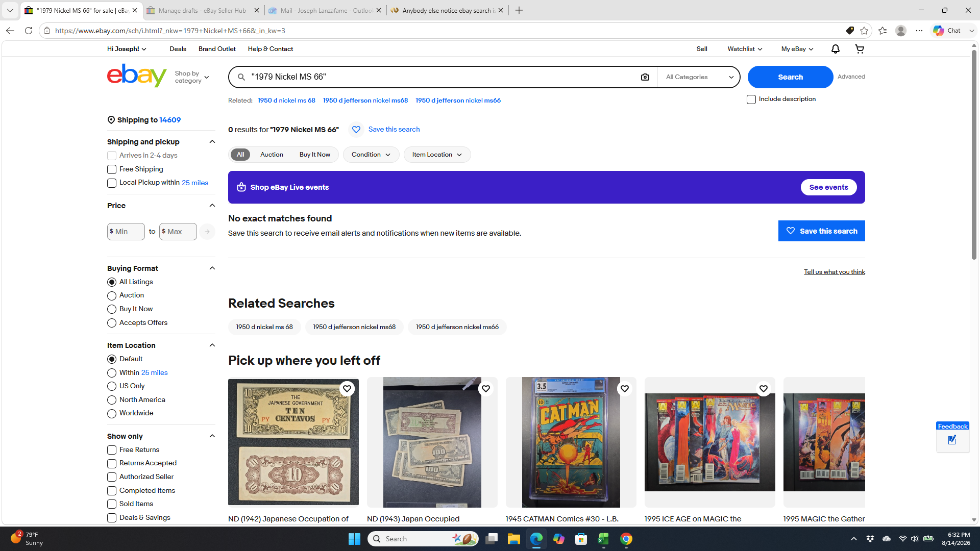The width and height of the screenshot is (980, 551).
Task: Open the shopping cart
Action: [860, 49]
